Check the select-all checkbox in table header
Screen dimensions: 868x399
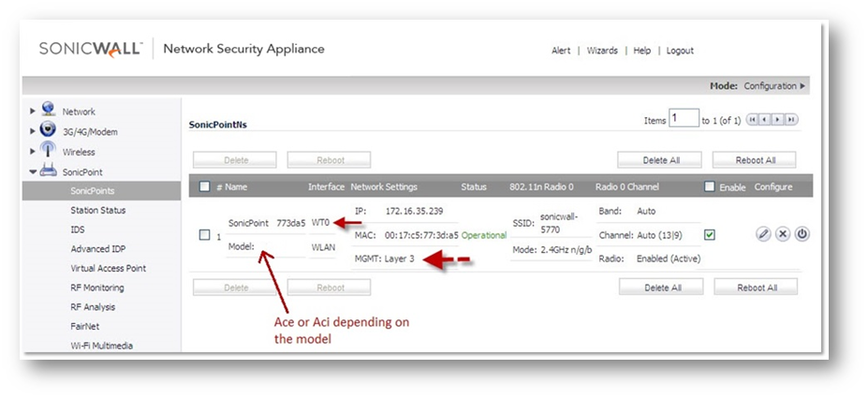(204, 186)
